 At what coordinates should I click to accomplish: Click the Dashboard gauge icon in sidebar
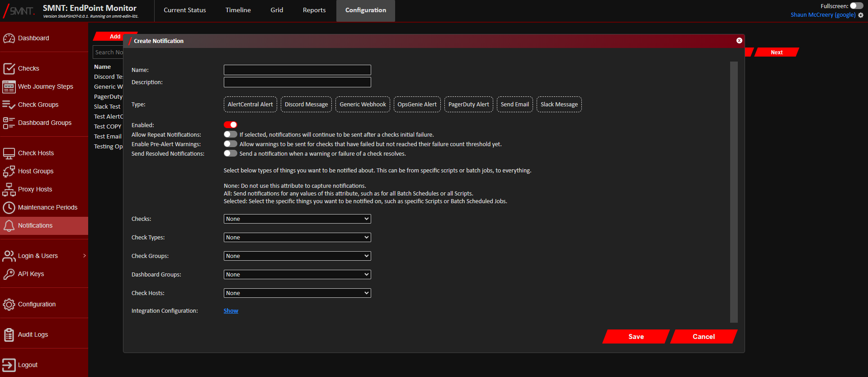click(x=9, y=38)
